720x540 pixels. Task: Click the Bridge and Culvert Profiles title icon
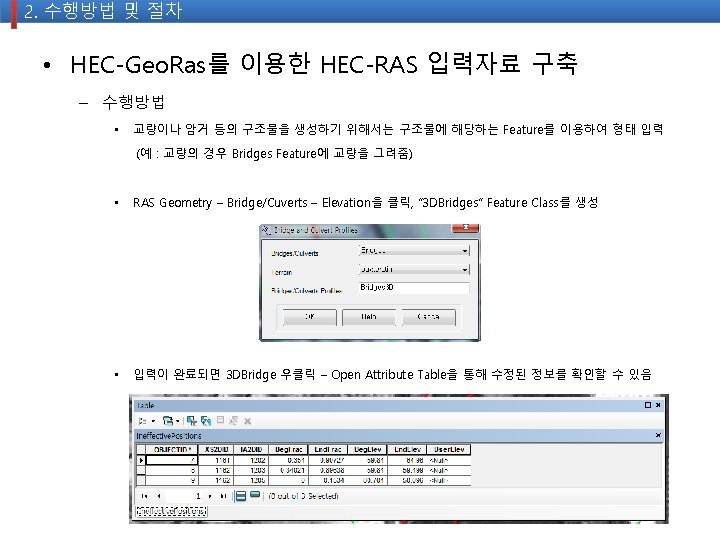click(266, 230)
